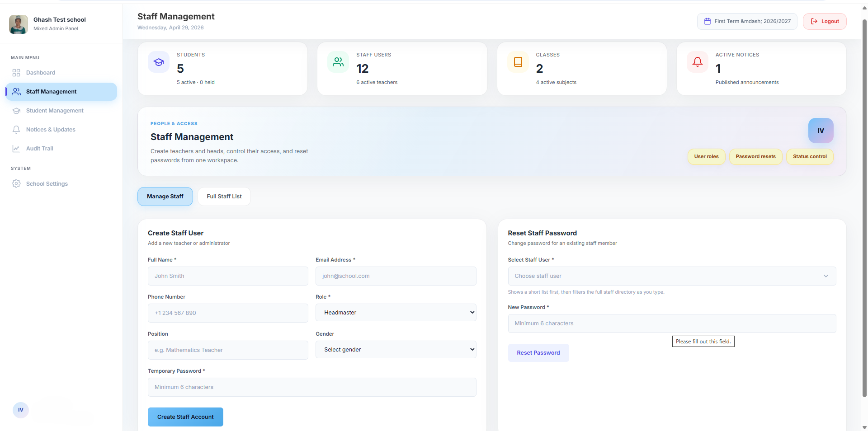Click the Staff Management people icon in sidebar
868x431 pixels.
coord(16,92)
